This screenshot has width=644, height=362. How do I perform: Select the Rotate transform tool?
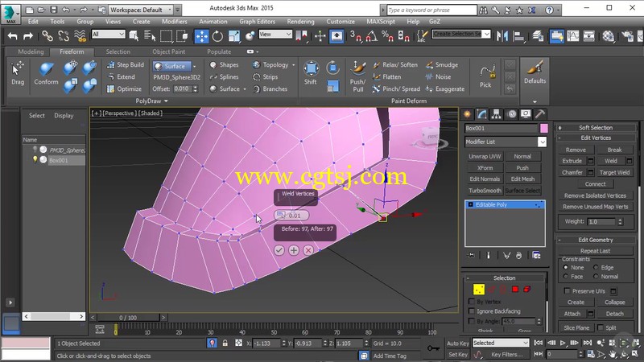tap(217, 36)
